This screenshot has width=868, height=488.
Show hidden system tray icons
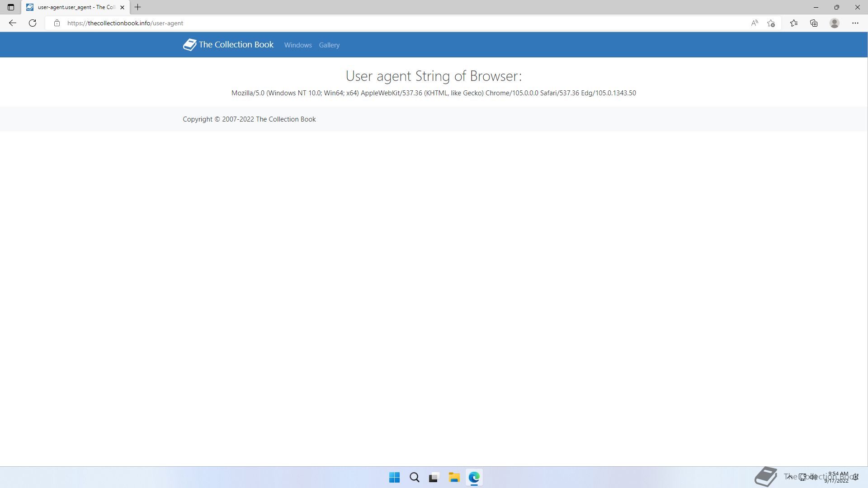pos(789,477)
